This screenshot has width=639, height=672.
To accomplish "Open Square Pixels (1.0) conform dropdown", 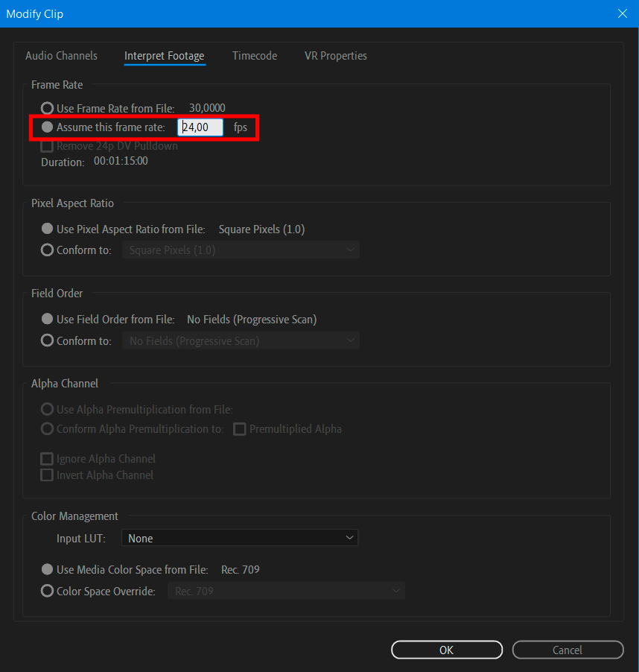I will 241,250.
